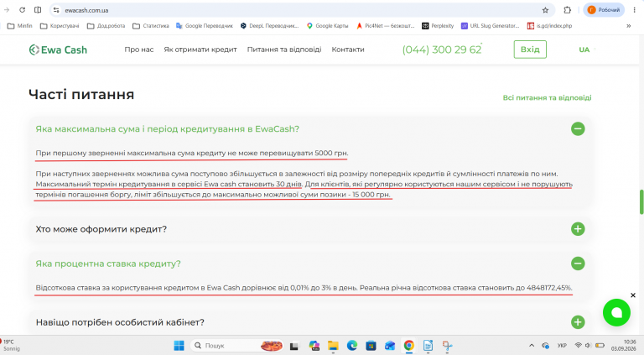Open the browser side panel icon
This screenshot has width=644, height=355.
38,10
